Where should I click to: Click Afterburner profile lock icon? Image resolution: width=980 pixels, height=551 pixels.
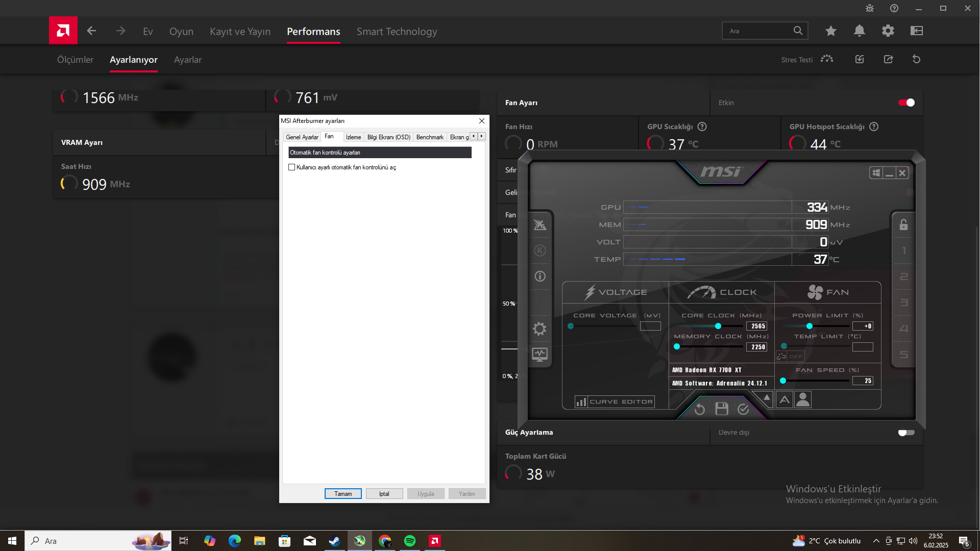click(903, 224)
